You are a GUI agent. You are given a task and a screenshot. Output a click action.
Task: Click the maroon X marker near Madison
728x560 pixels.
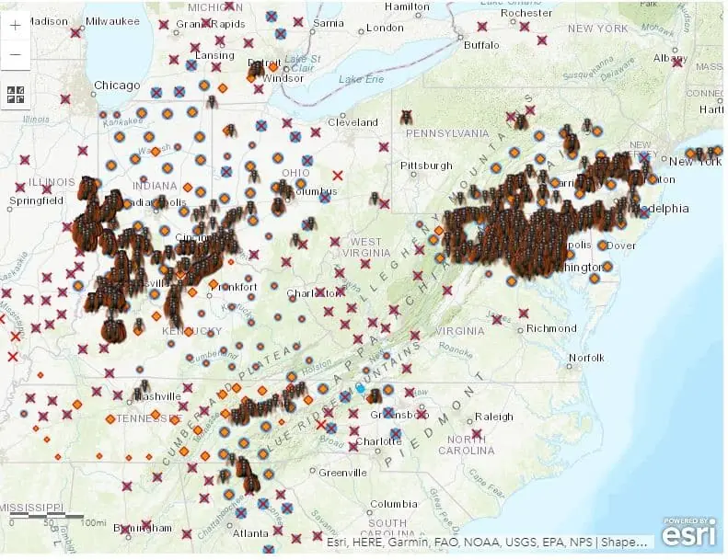tap(75, 33)
